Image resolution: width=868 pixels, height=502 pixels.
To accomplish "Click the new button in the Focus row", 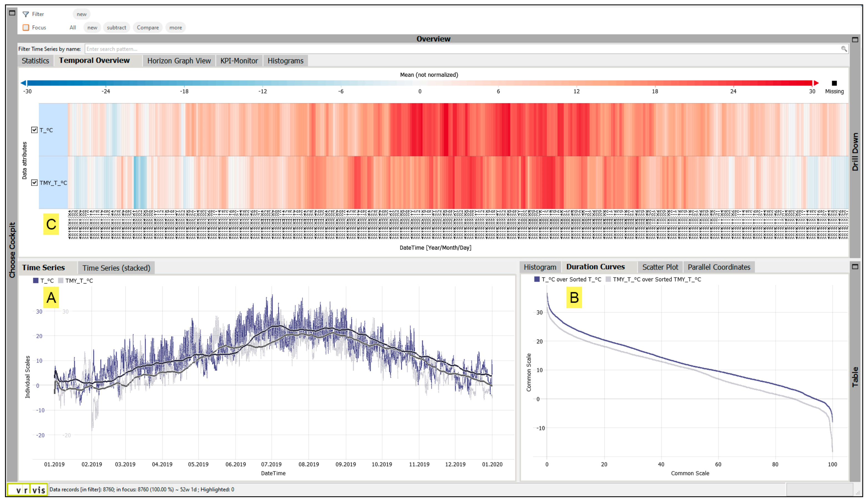I will point(92,27).
